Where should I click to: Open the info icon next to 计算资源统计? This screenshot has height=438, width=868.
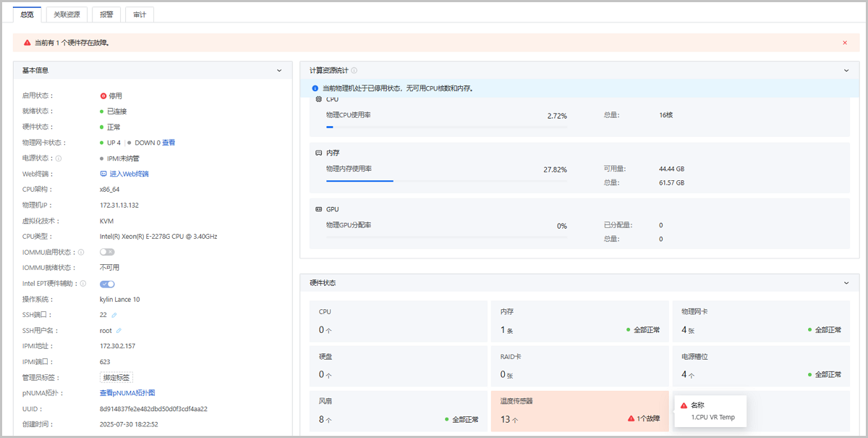pyautogui.click(x=354, y=70)
